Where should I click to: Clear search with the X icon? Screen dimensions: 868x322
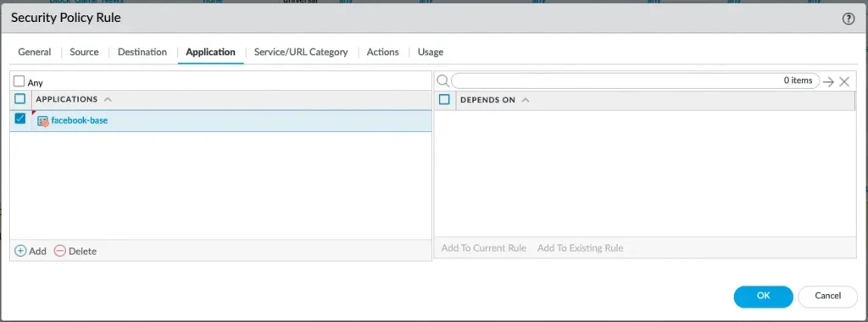point(844,81)
